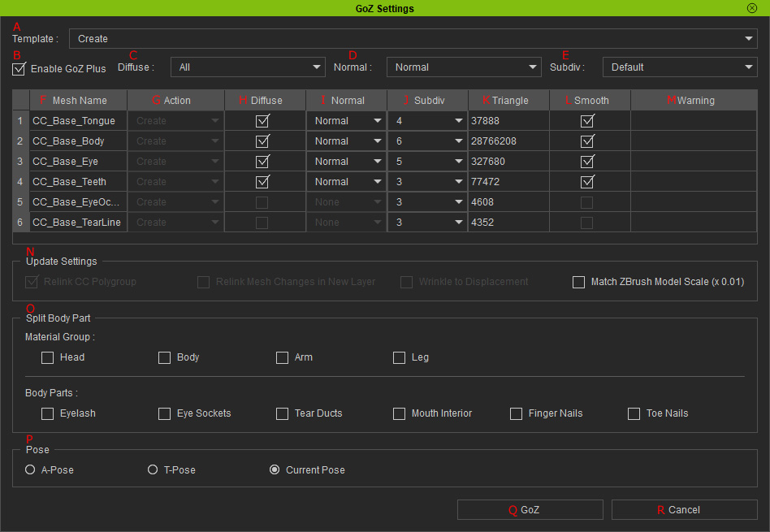770x532 pixels.
Task: Select the T-Pose radio button
Action: click(x=153, y=469)
